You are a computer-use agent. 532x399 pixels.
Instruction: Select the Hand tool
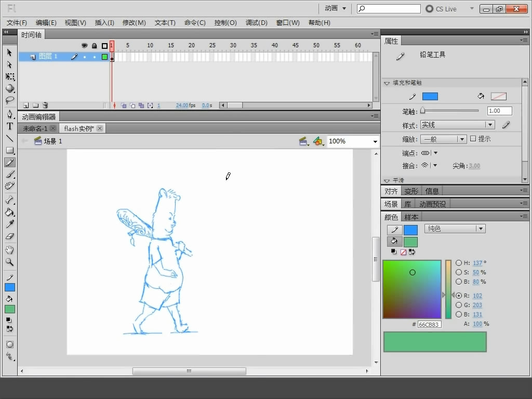[9, 250]
